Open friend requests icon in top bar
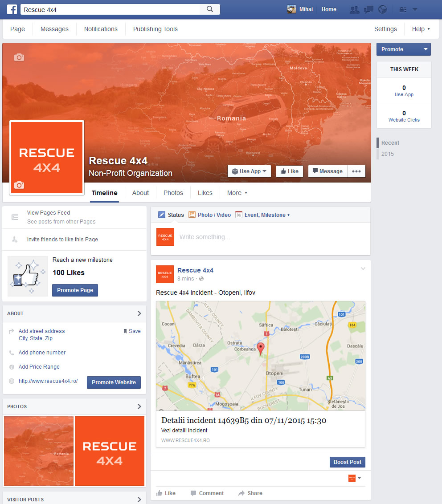This screenshot has width=442, height=504. (x=355, y=10)
